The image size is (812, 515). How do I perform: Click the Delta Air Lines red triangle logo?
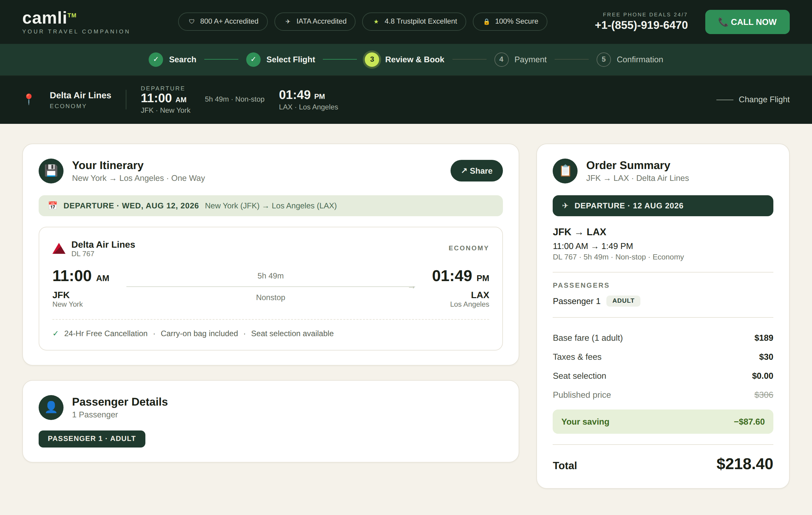point(59,248)
